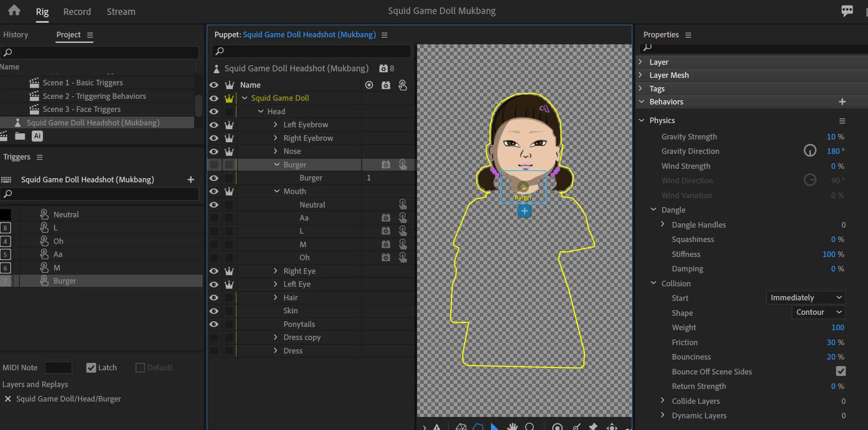Click the trigger icon on Burger group row
The width and height of the screenshot is (868, 430).
402,165
